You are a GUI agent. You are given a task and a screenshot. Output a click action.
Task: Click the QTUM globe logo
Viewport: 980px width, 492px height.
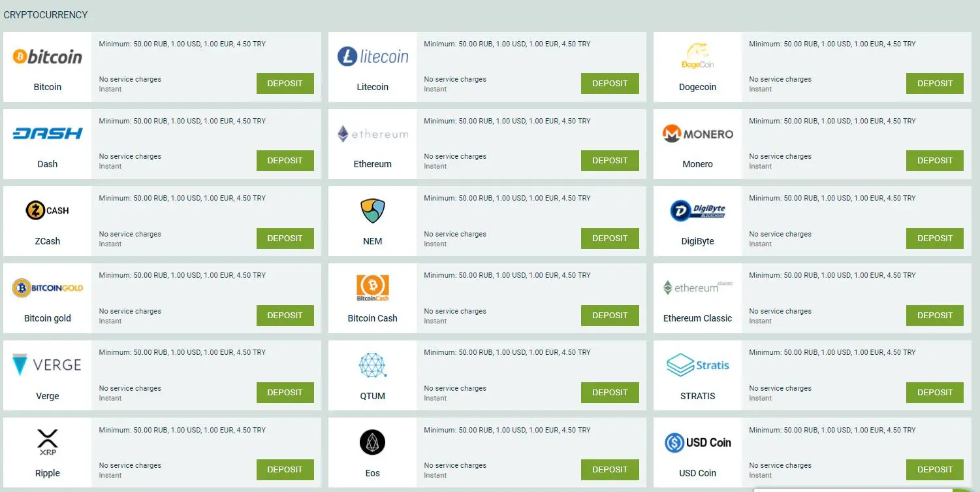373,365
